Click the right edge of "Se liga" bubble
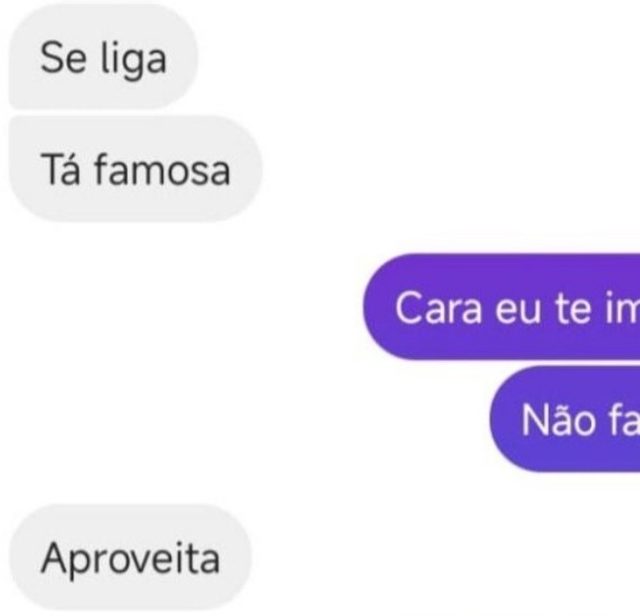This screenshot has width=640, height=616. click(193, 56)
